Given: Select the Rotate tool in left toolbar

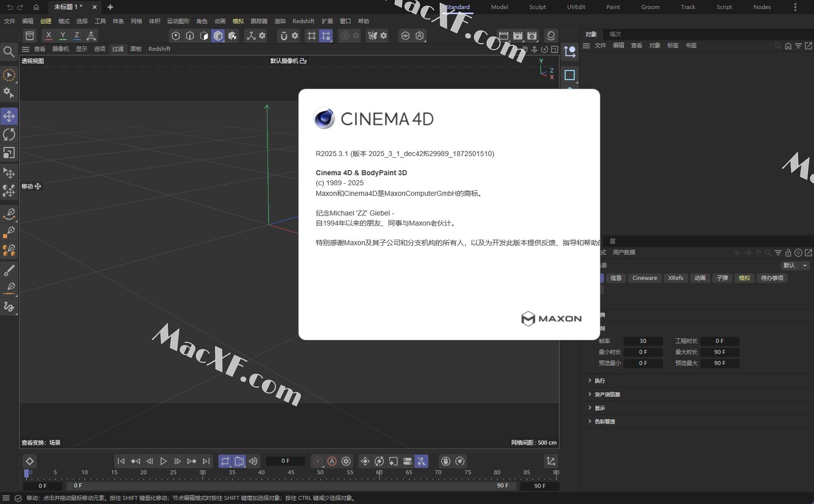Looking at the screenshot, I should click(9, 134).
